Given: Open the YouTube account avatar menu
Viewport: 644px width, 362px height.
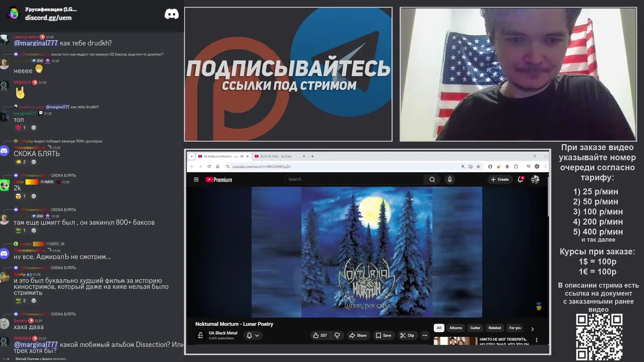Looking at the screenshot, I should tap(535, 179).
